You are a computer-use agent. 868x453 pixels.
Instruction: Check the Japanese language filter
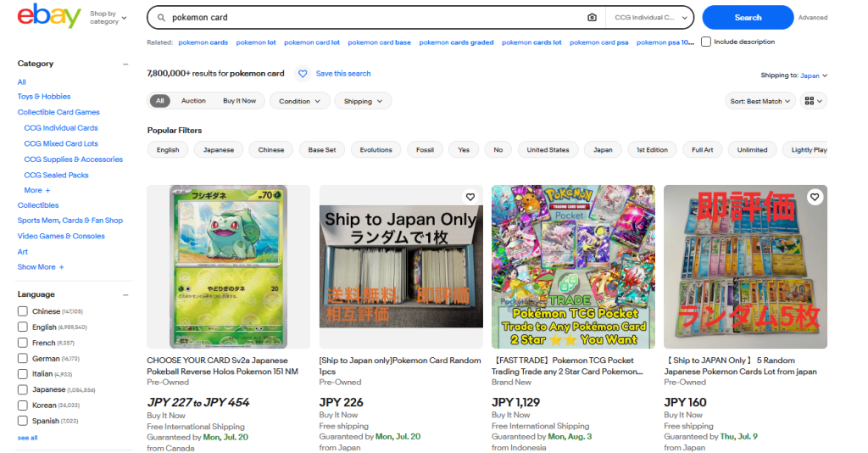(23, 389)
